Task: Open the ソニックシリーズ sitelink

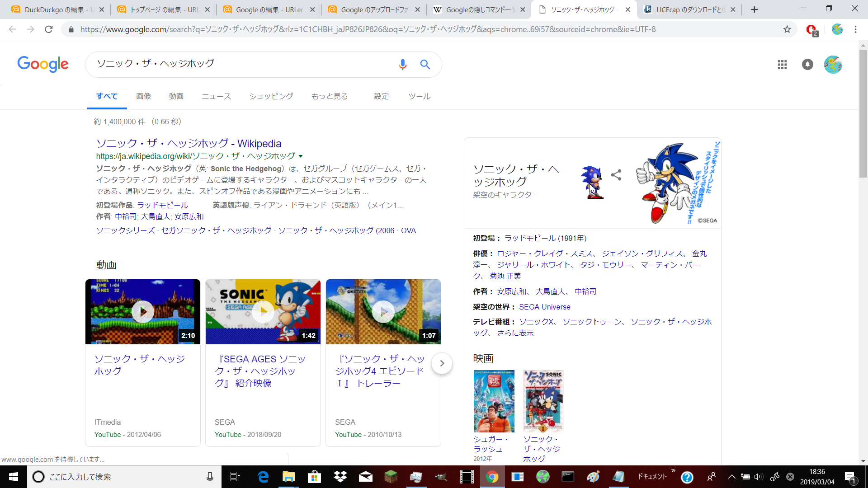Action: click(125, 230)
